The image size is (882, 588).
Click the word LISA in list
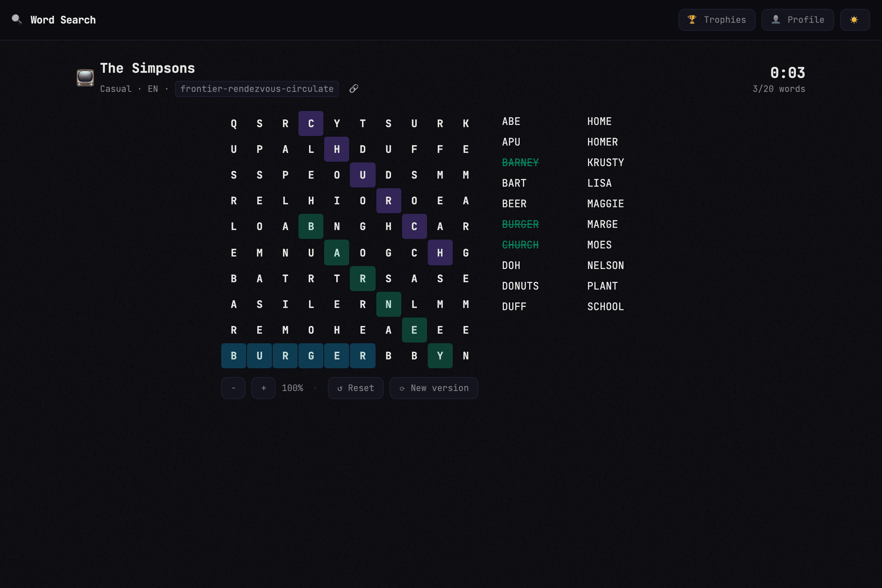pyautogui.click(x=599, y=183)
